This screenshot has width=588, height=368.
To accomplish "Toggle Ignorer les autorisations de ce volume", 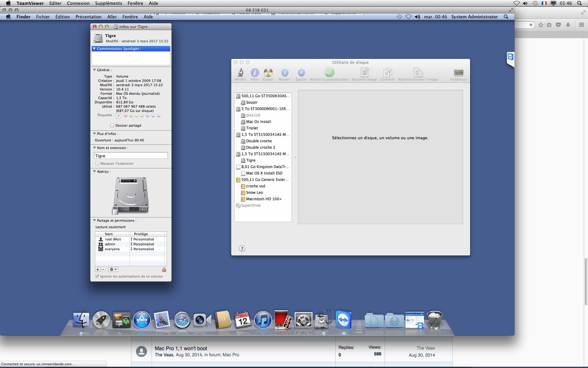I will click(x=97, y=276).
